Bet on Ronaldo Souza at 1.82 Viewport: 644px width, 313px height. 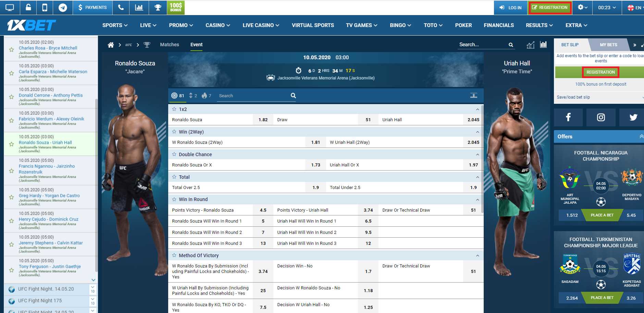pyautogui.click(x=263, y=120)
